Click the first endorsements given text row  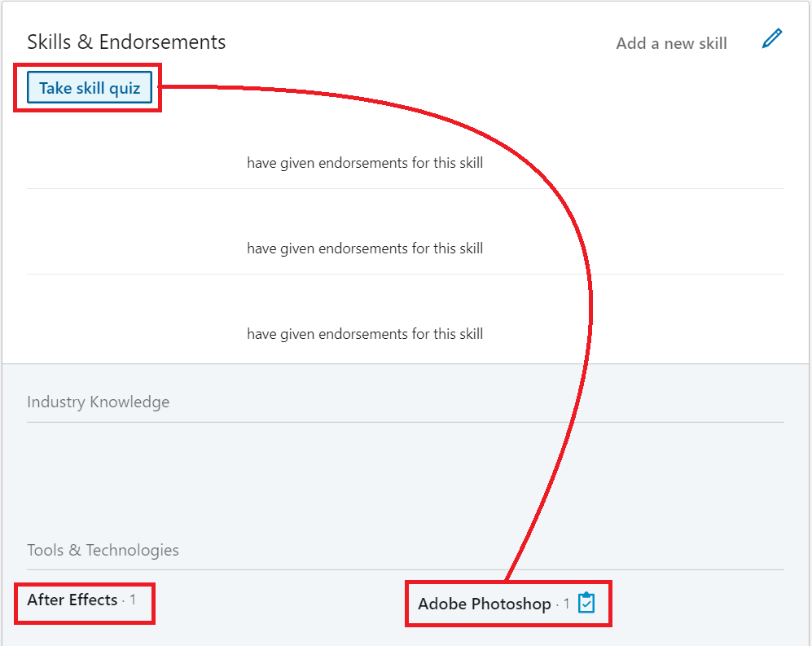[x=365, y=163]
